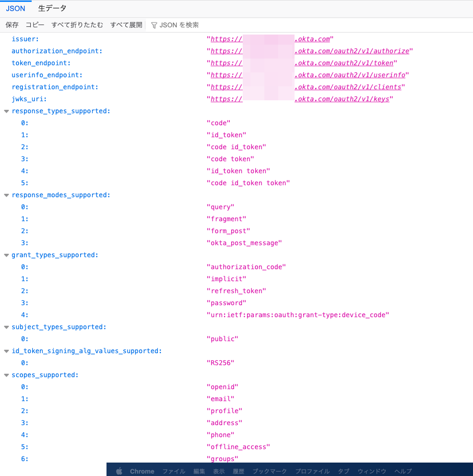Viewport: 473px width, 476px height.
Task: Open the 生データ raw data tab
Action: 52,9
